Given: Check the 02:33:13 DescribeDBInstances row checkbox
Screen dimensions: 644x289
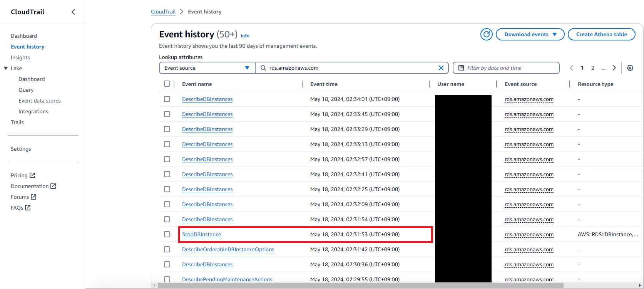Looking at the screenshot, I should 167,144.
